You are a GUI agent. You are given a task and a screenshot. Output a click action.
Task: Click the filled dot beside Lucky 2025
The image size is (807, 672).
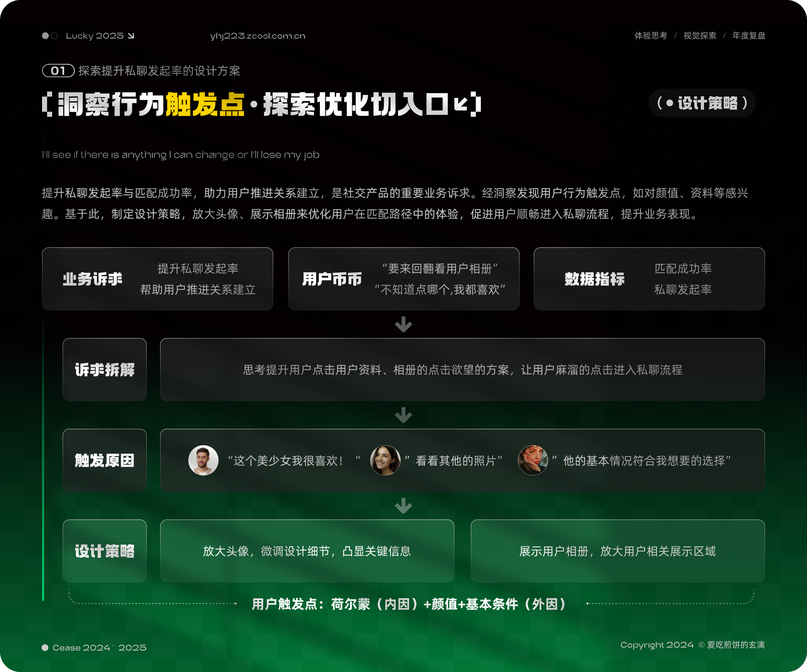(45, 36)
